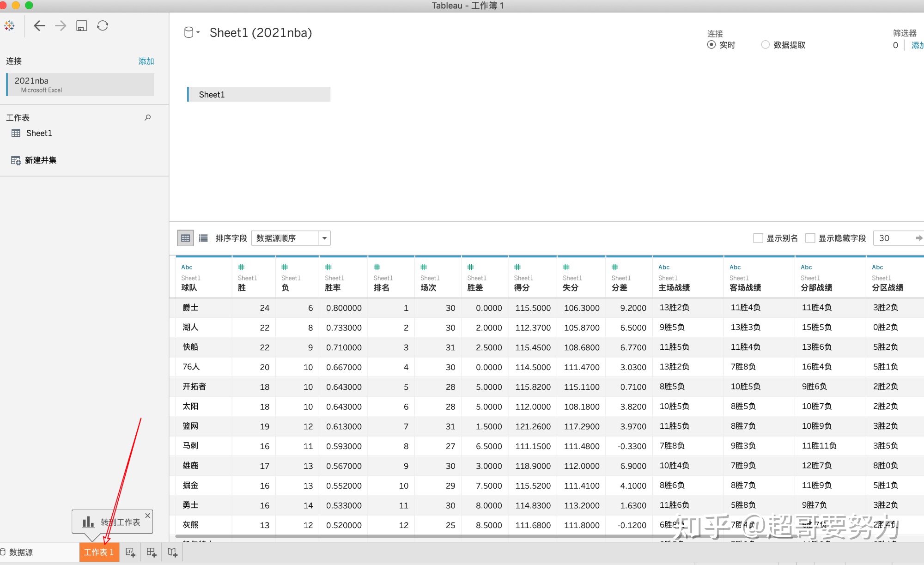
Task: Click 添加 to add a connection
Action: click(146, 61)
